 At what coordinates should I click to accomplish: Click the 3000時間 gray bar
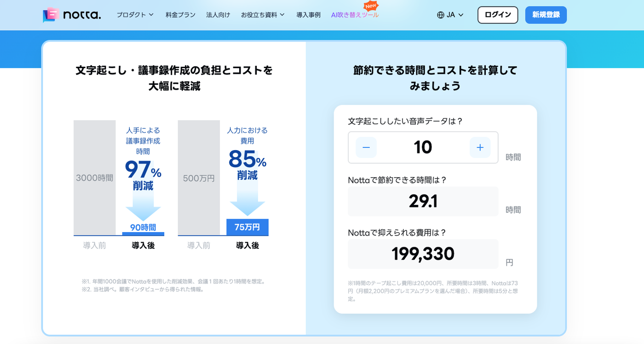click(95, 178)
